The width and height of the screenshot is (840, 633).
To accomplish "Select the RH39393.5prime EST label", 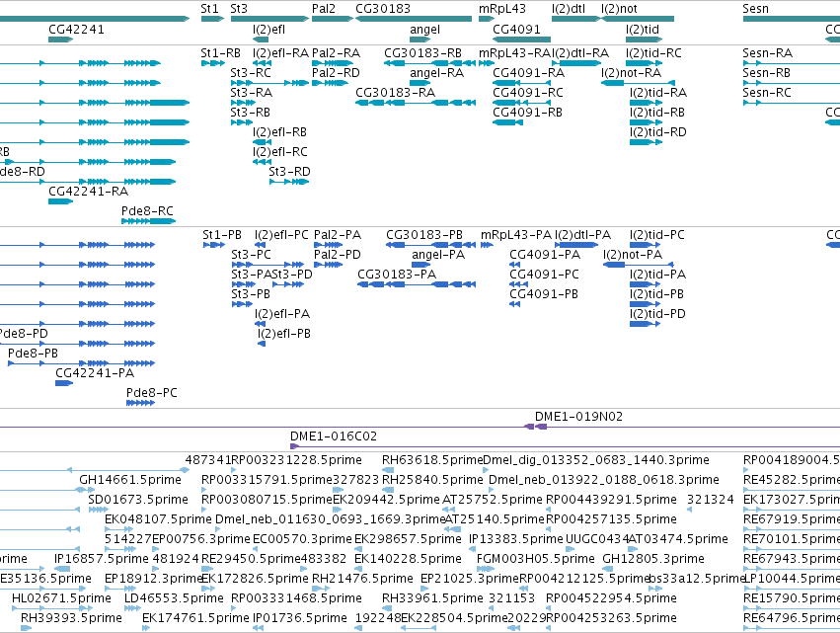I will pyautogui.click(x=71, y=618).
